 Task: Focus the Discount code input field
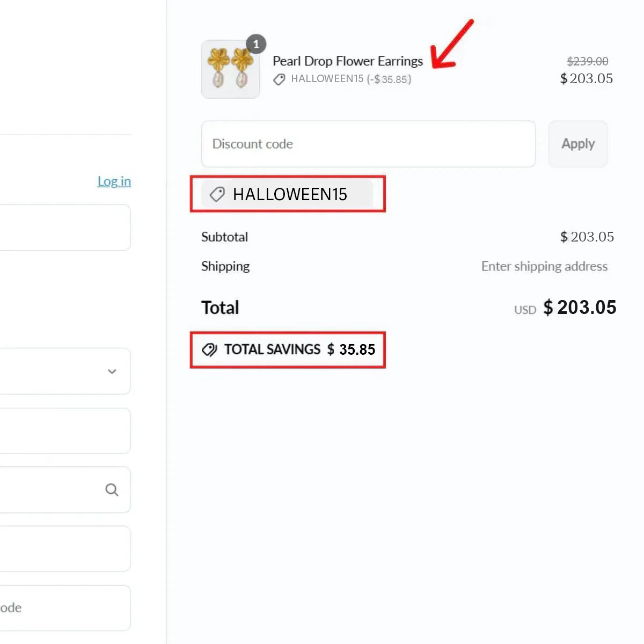point(368,144)
